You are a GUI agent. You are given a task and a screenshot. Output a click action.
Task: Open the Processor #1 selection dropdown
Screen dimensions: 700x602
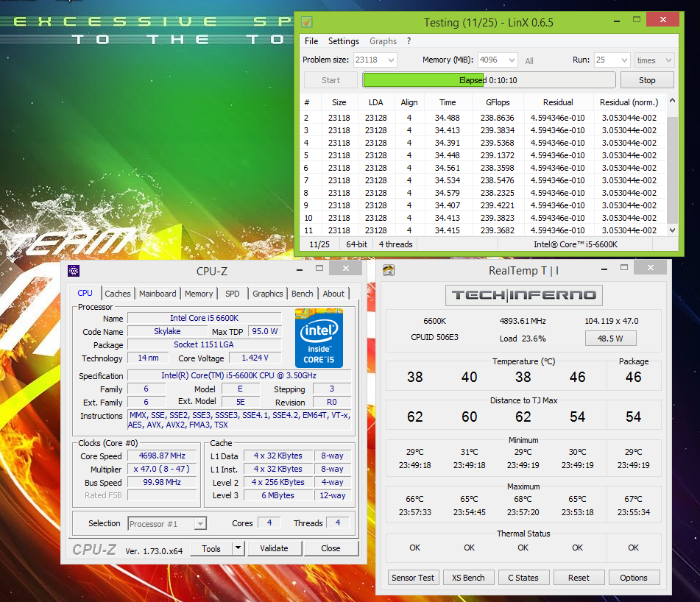167,523
